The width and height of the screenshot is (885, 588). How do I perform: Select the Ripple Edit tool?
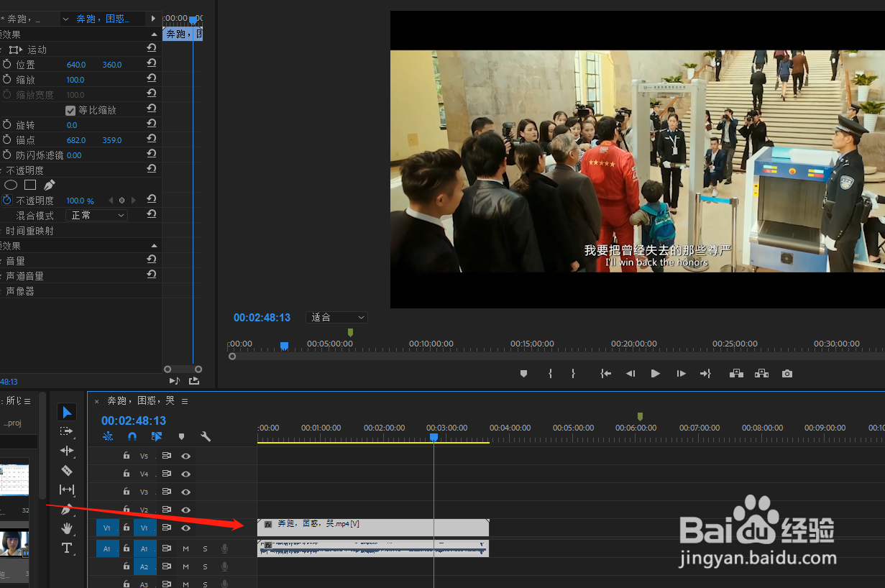(67, 451)
